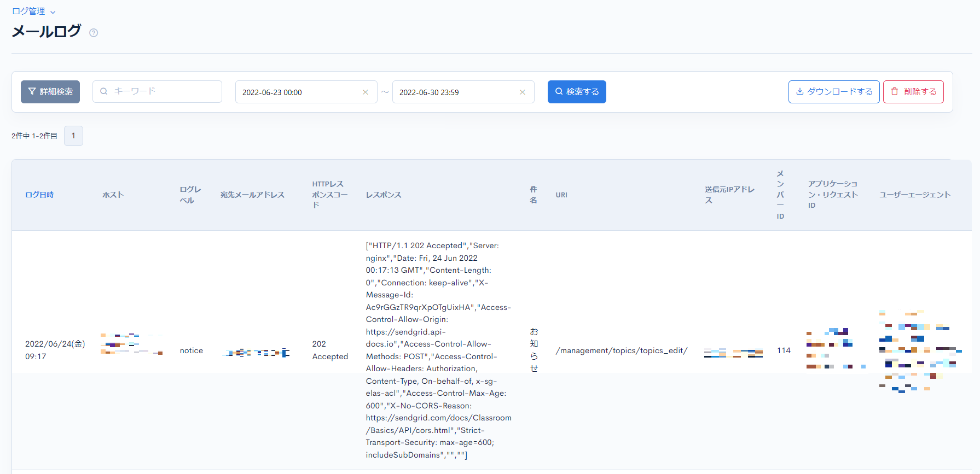The width and height of the screenshot is (980, 474).
Task: Open advanced search with 詳細検索 button
Action: [50, 92]
